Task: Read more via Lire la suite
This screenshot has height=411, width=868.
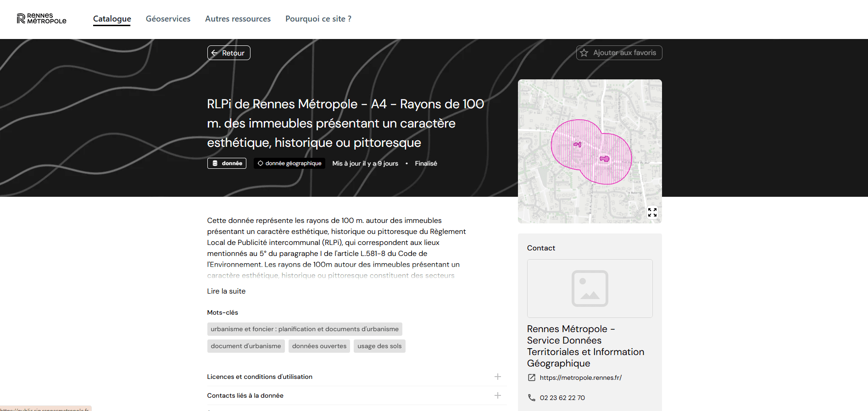Action: click(226, 291)
